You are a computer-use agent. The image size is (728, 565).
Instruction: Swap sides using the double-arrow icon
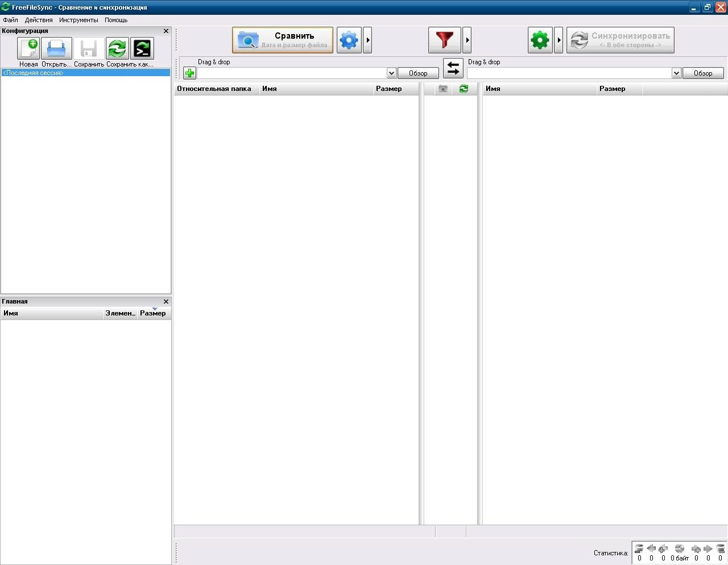pyautogui.click(x=453, y=69)
